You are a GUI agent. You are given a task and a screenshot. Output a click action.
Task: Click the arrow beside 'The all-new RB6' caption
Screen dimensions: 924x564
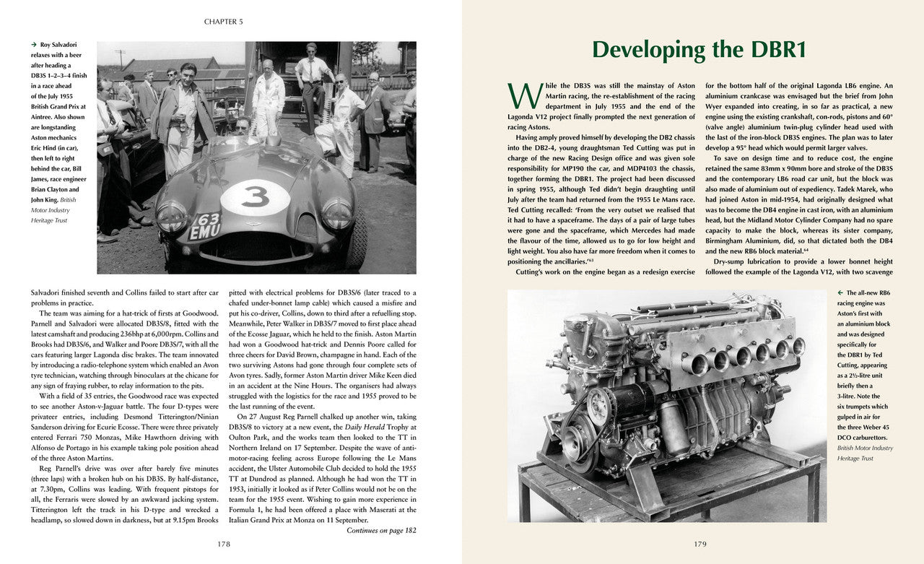tap(840, 292)
